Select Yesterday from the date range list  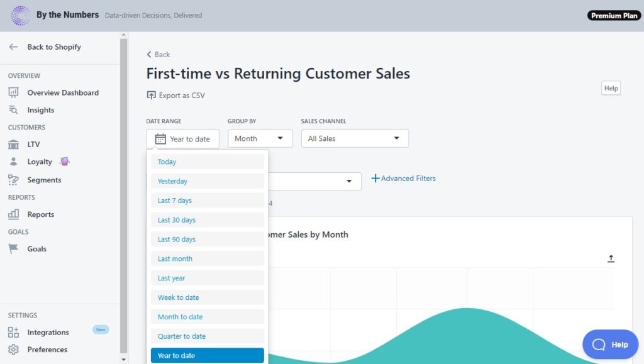[207, 181]
